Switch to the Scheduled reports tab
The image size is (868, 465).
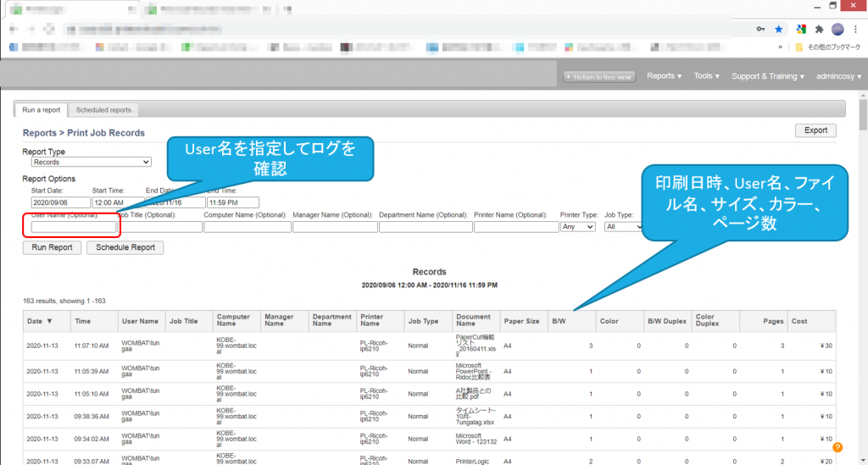pos(103,110)
